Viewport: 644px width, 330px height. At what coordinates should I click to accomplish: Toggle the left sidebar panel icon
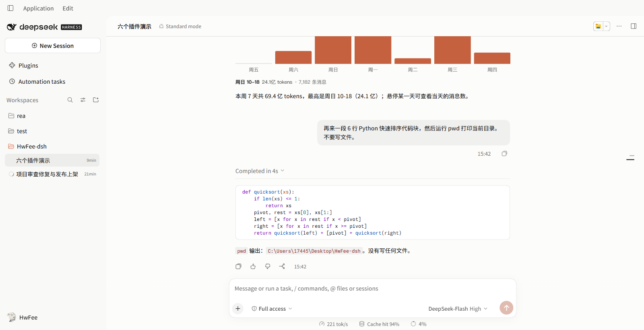(10, 8)
